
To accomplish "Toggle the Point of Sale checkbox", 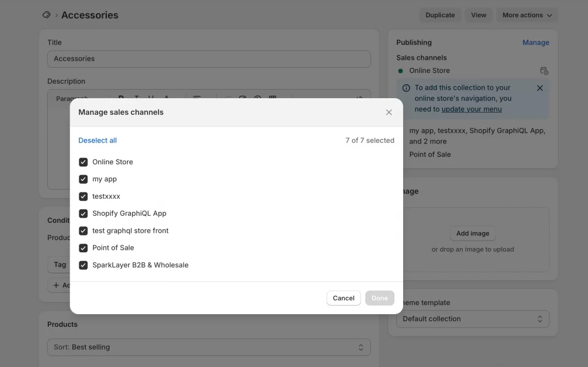I will pyautogui.click(x=83, y=248).
